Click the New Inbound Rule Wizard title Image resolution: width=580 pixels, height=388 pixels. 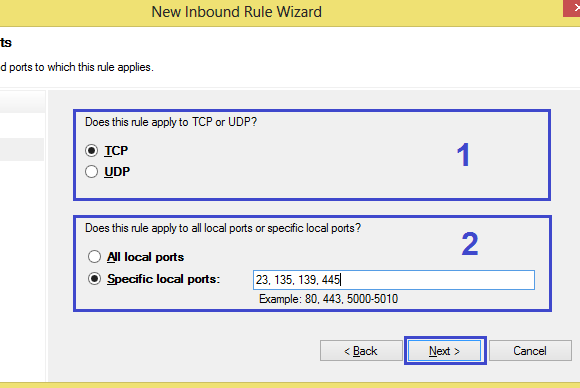[x=237, y=12]
